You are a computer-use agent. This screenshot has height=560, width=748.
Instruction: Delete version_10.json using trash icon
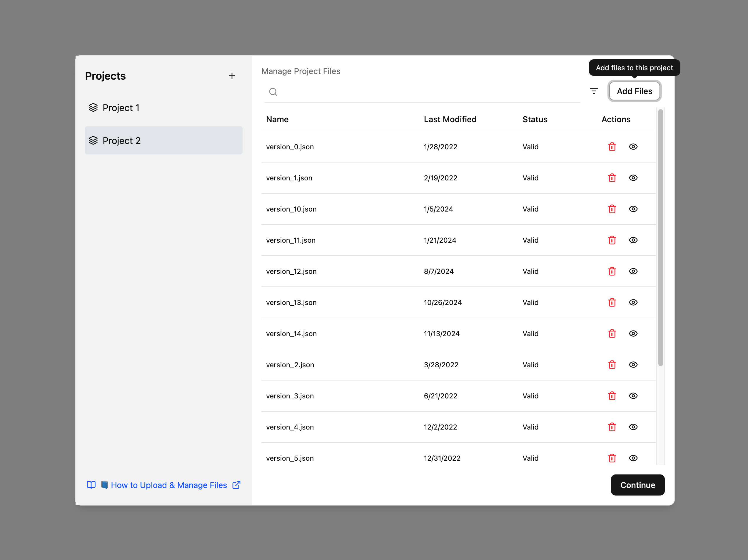[x=612, y=209]
